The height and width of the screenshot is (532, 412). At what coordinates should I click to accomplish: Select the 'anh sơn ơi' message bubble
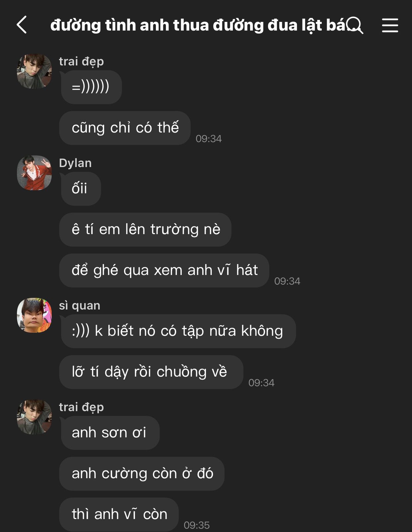pos(110,433)
